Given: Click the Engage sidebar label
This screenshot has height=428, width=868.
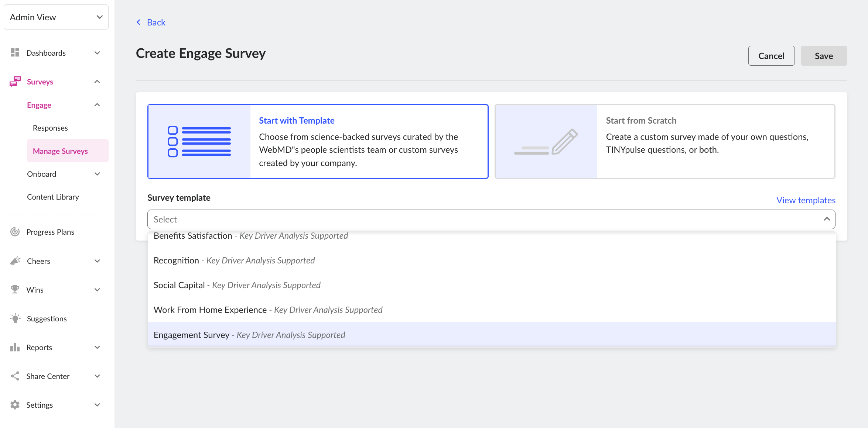Looking at the screenshot, I should (39, 105).
